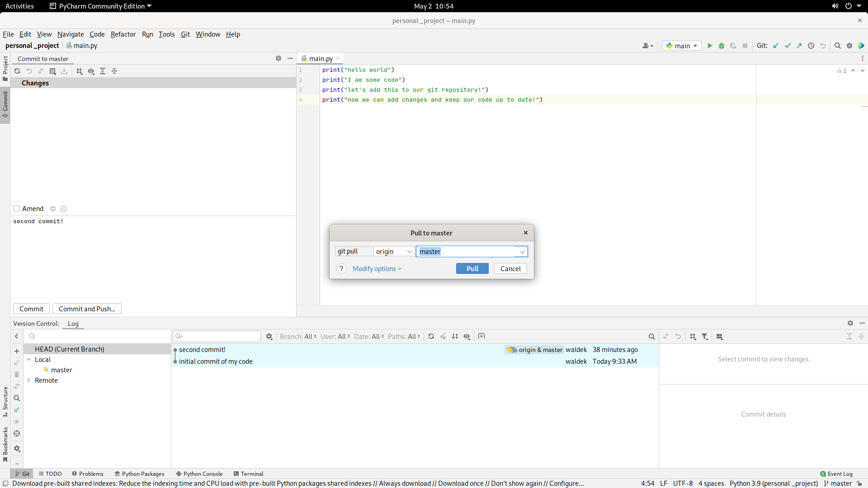868x488 pixels.
Task: Open the system volume indicator
Action: (835, 6)
